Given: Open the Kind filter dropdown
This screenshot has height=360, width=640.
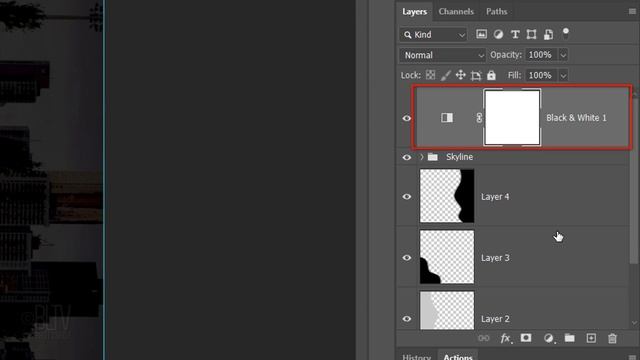Looking at the screenshot, I should click(433, 35).
